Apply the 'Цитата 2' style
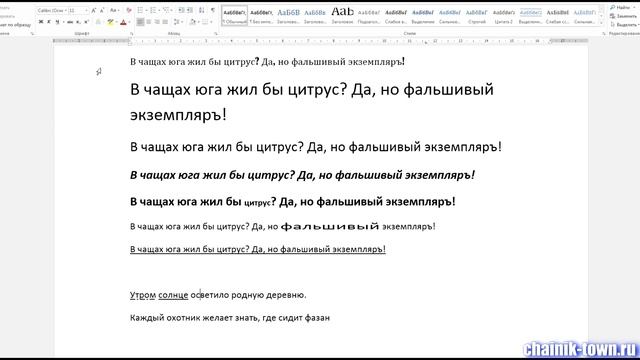640x360 pixels. pyautogui.click(x=504, y=16)
